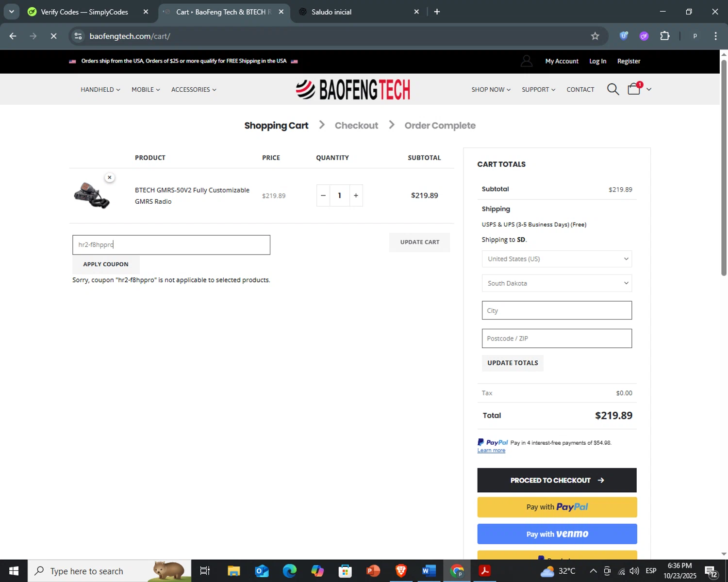This screenshot has height=582, width=728.
Task: Open the United States (US) country dropdown
Action: pos(557,259)
